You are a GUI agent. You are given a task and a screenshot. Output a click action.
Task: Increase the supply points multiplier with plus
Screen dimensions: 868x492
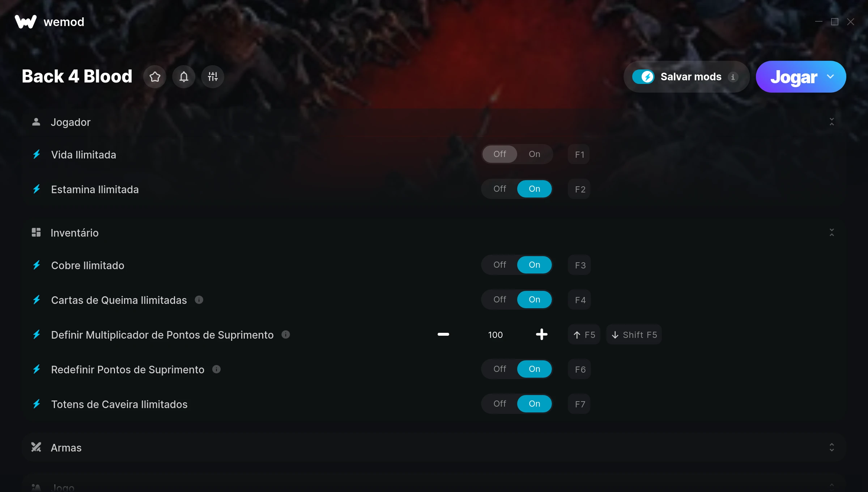tap(542, 335)
